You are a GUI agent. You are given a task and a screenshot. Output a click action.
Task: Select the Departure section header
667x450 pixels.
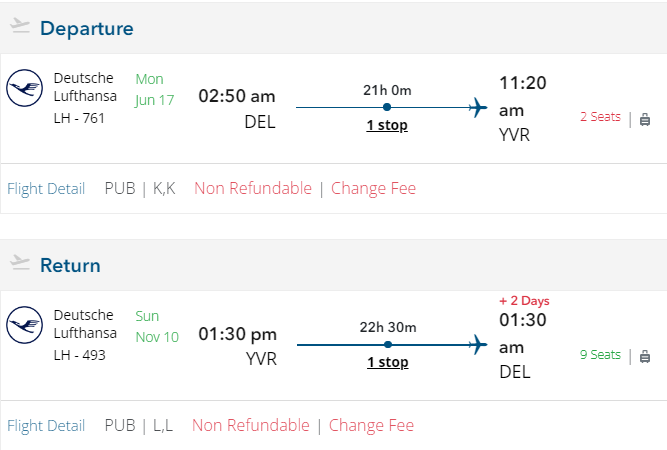[x=87, y=28]
